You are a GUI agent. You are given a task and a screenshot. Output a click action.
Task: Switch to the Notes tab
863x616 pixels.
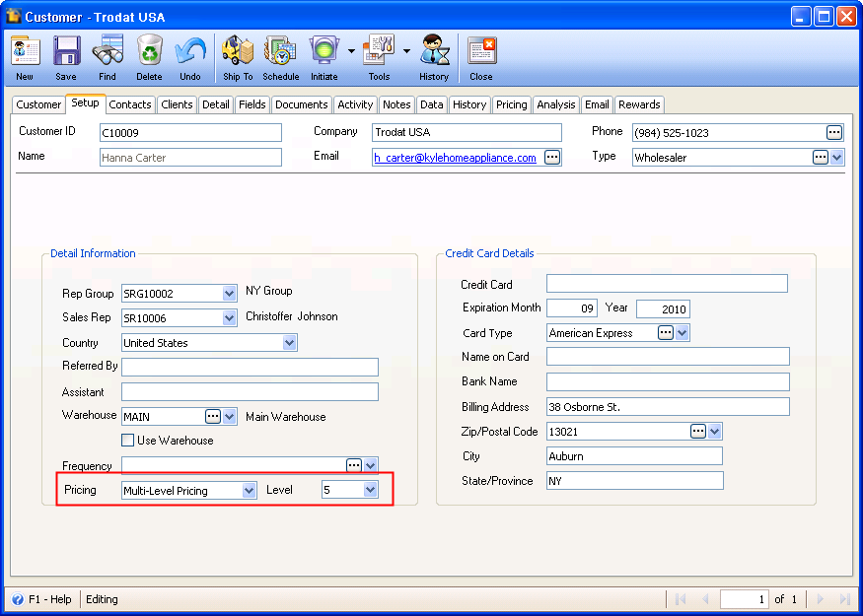click(396, 104)
